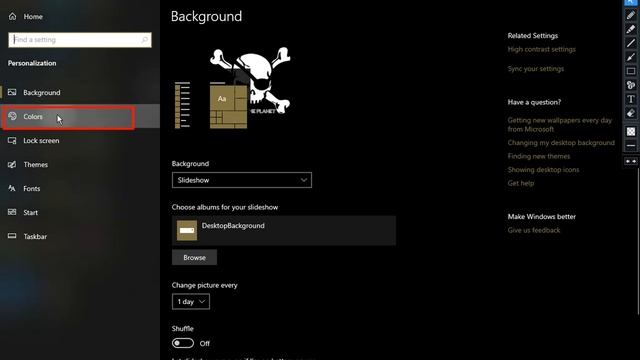Open the 1 day interval dropdown
This screenshot has height=360, width=640.
click(x=191, y=302)
